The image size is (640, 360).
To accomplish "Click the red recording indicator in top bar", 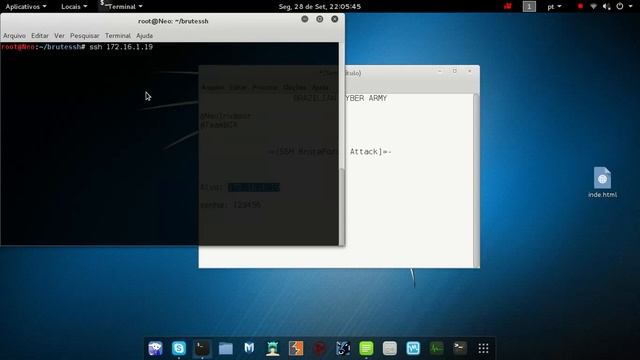I will tap(580, 7).
